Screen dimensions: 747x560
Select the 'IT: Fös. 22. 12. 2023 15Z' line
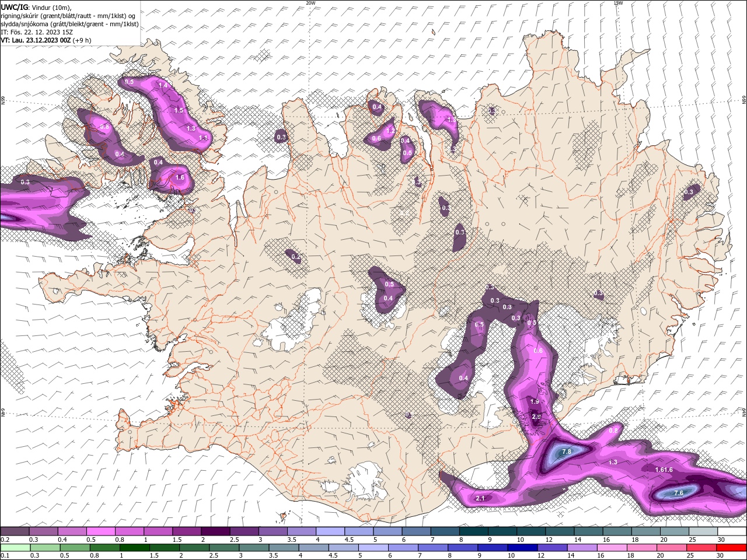point(36,32)
